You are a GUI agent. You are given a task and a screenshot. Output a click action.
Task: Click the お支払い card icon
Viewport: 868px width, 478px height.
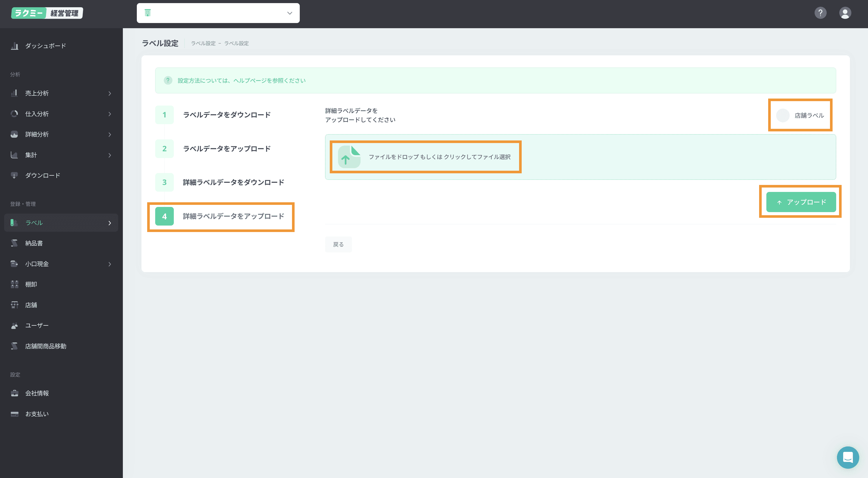[14, 414]
